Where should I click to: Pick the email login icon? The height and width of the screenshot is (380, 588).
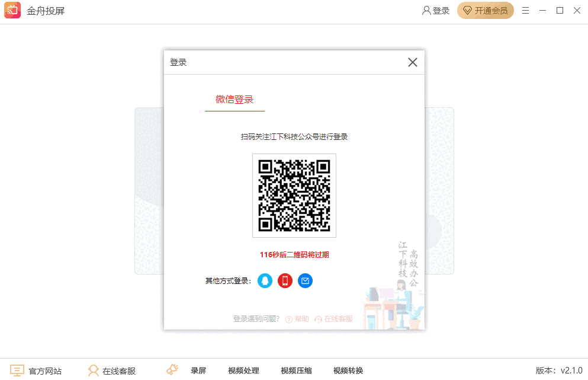(305, 280)
